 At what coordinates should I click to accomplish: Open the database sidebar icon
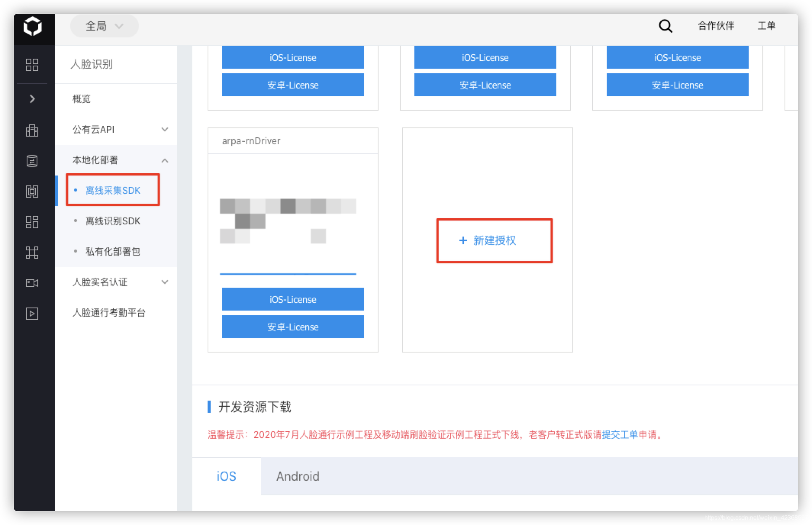pyautogui.click(x=32, y=161)
